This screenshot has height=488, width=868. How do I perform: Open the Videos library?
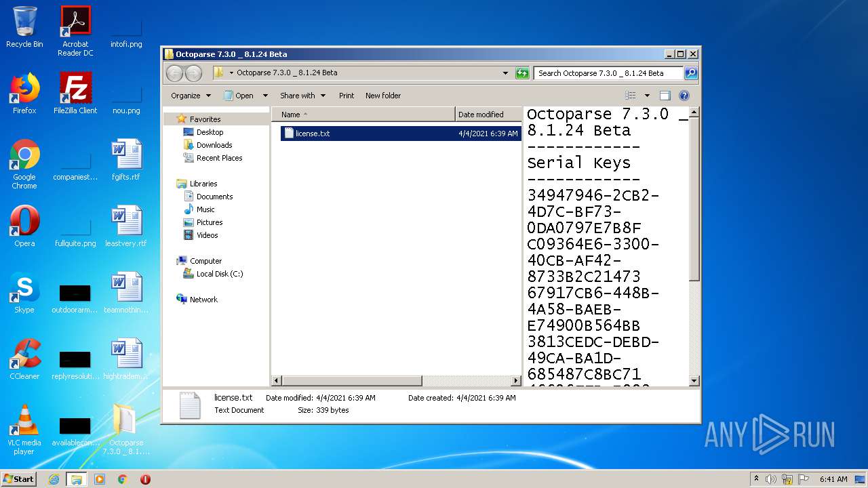(207, 235)
